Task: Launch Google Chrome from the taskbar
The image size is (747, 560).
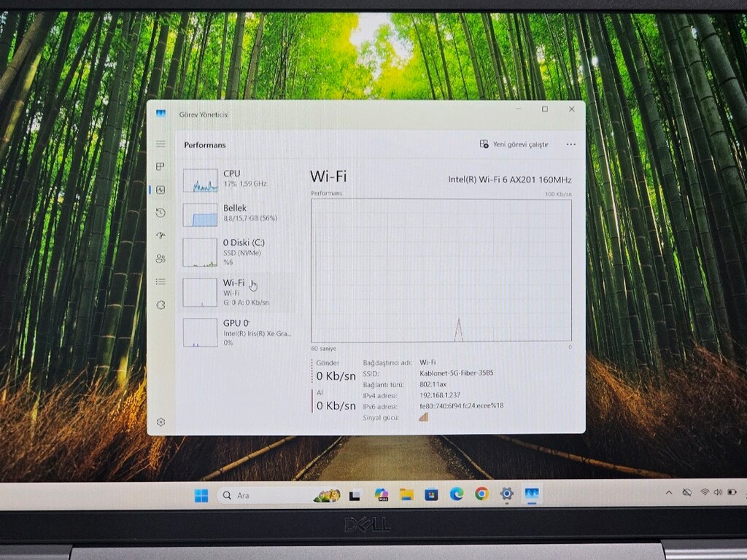Action: (481, 494)
